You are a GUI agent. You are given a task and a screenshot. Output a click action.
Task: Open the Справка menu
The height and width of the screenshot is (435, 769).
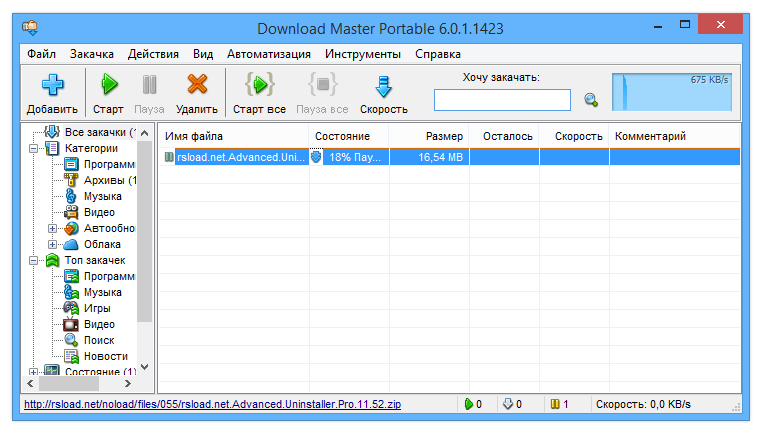pyautogui.click(x=438, y=54)
